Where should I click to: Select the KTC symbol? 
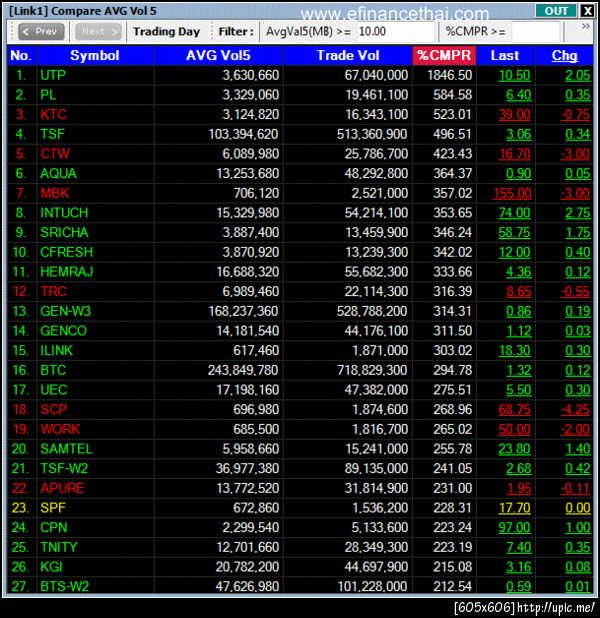(53, 114)
